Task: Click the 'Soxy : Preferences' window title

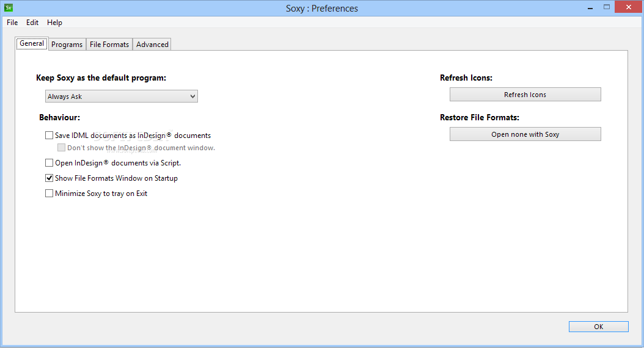Action: (x=322, y=9)
